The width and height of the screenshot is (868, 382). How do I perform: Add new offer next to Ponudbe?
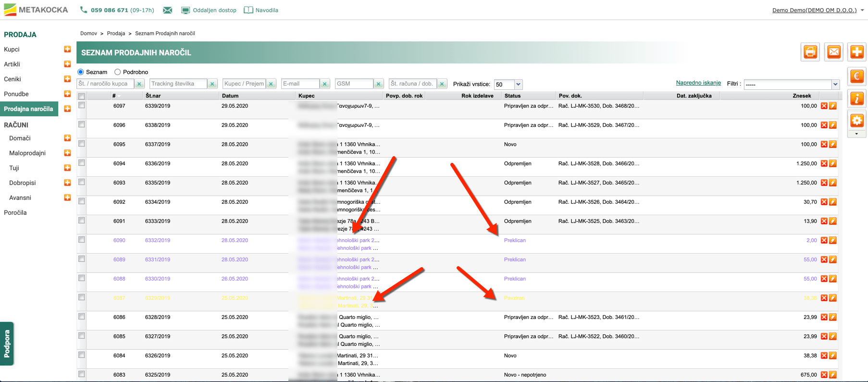coord(67,94)
